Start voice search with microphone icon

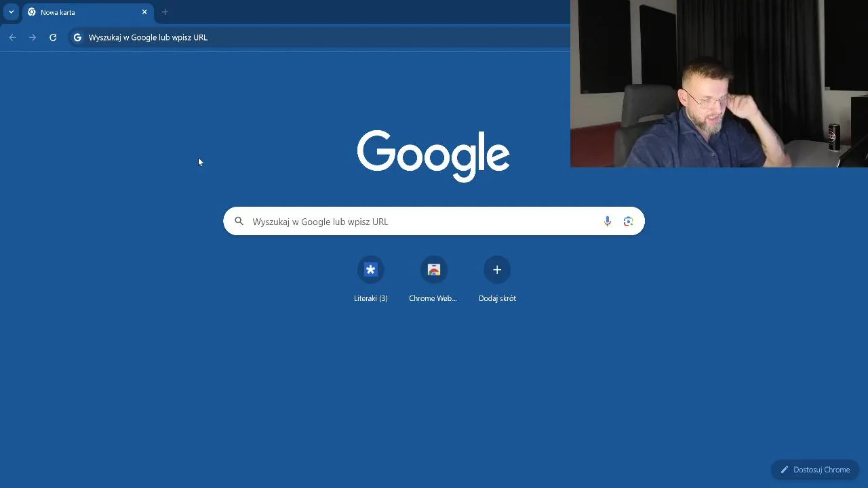pyautogui.click(x=608, y=221)
